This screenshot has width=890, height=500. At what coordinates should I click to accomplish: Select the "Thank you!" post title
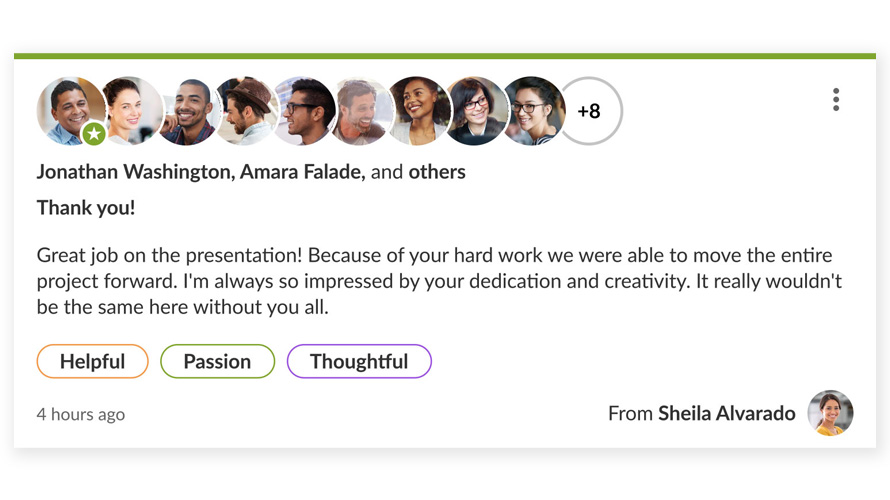pyautogui.click(x=86, y=208)
